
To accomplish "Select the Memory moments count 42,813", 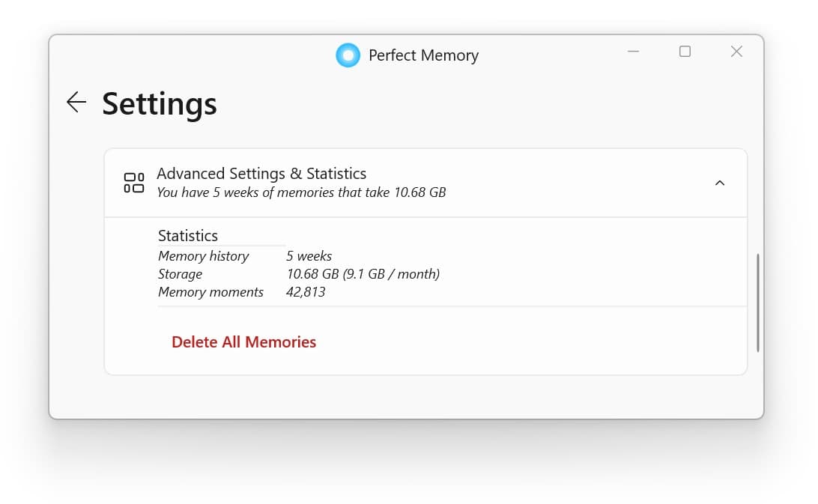I will pyautogui.click(x=306, y=292).
